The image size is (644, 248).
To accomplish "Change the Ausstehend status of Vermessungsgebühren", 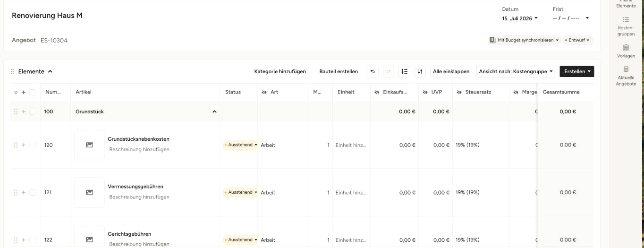I will (241, 192).
